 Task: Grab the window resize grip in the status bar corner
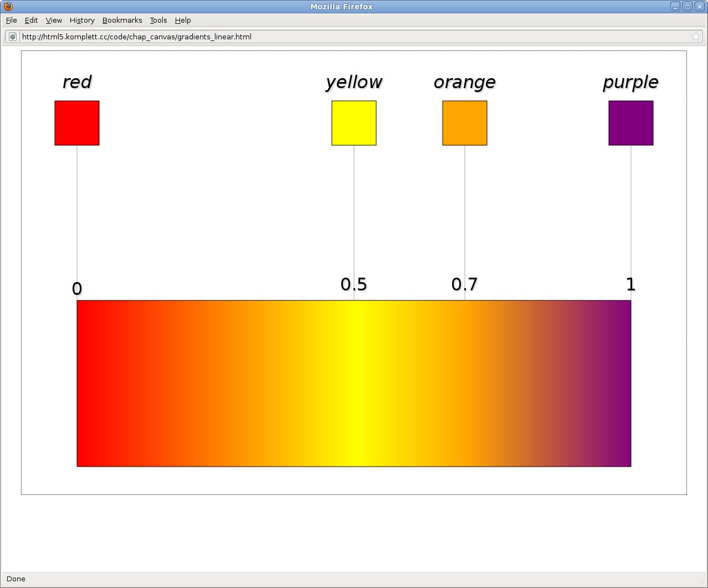pyautogui.click(x=702, y=581)
